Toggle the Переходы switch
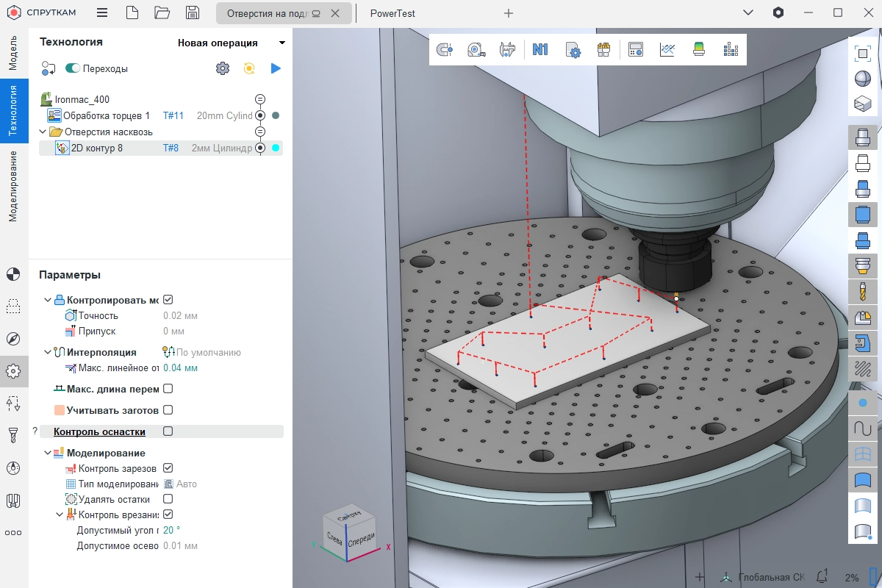882x588 pixels. click(x=73, y=68)
